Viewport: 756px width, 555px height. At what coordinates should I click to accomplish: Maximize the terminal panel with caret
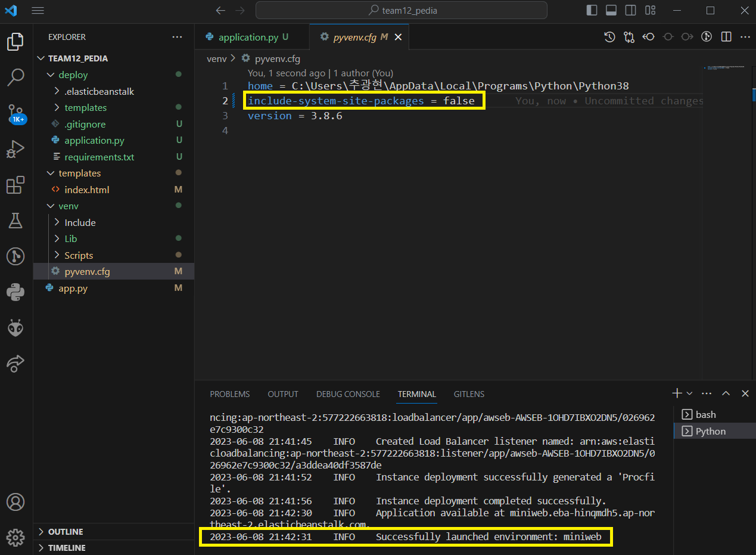coord(726,393)
